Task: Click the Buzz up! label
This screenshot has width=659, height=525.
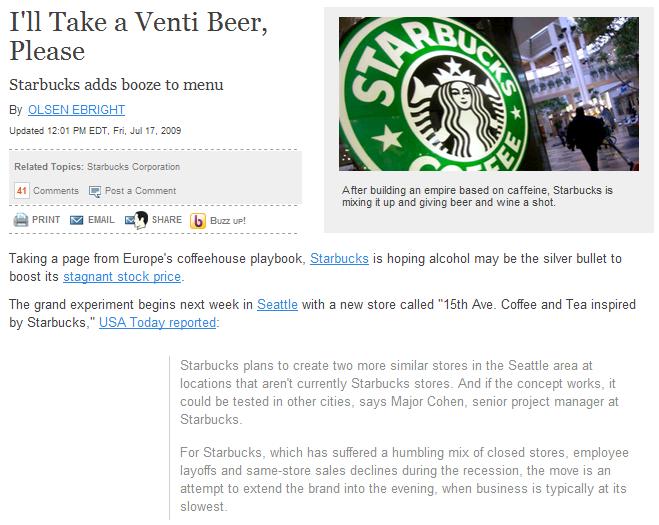Action: pos(228,221)
